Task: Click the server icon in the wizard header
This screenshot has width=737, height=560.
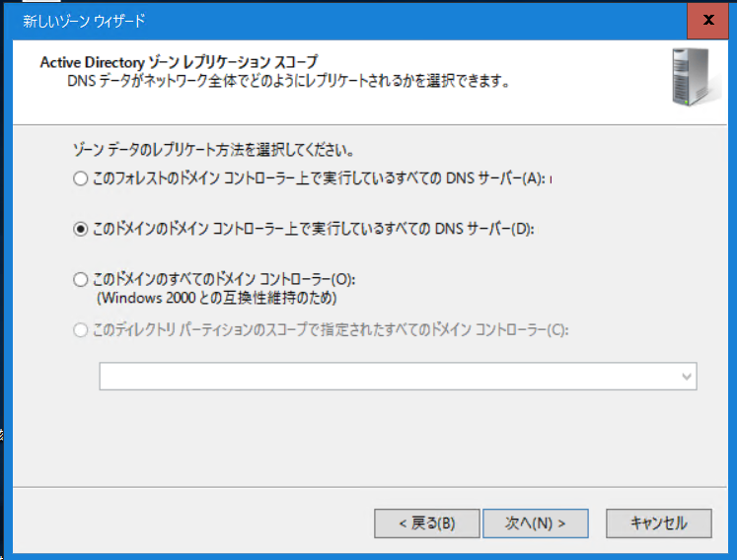Action: (x=695, y=77)
